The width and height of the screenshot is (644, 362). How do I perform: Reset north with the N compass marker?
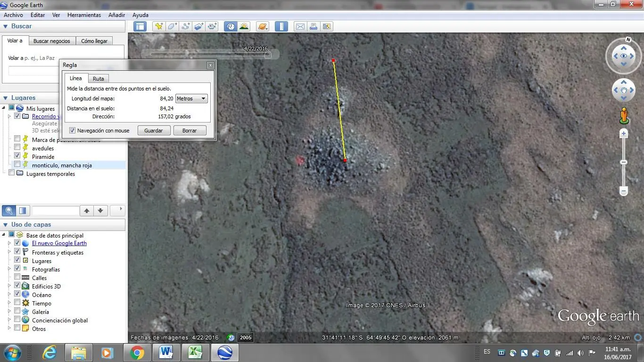pyautogui.click(x=628, y=40)
